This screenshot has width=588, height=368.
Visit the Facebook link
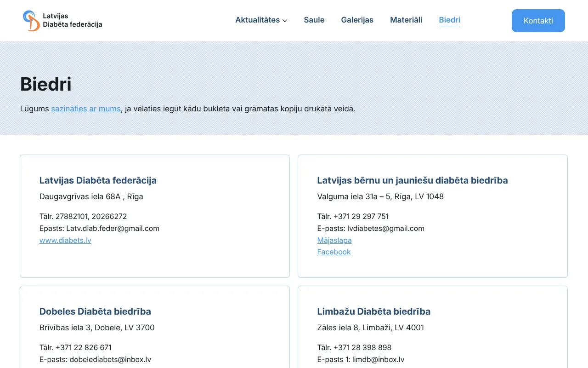[x=334, y=252]
